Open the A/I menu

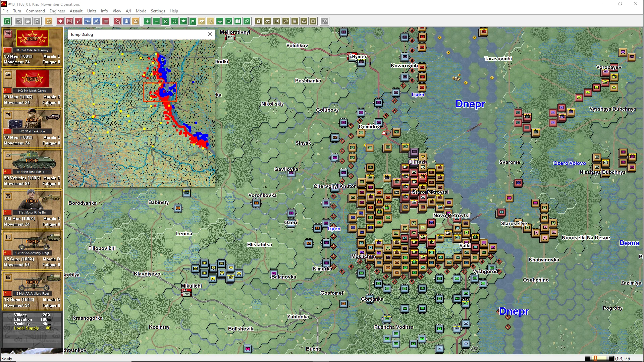(128, 11)
